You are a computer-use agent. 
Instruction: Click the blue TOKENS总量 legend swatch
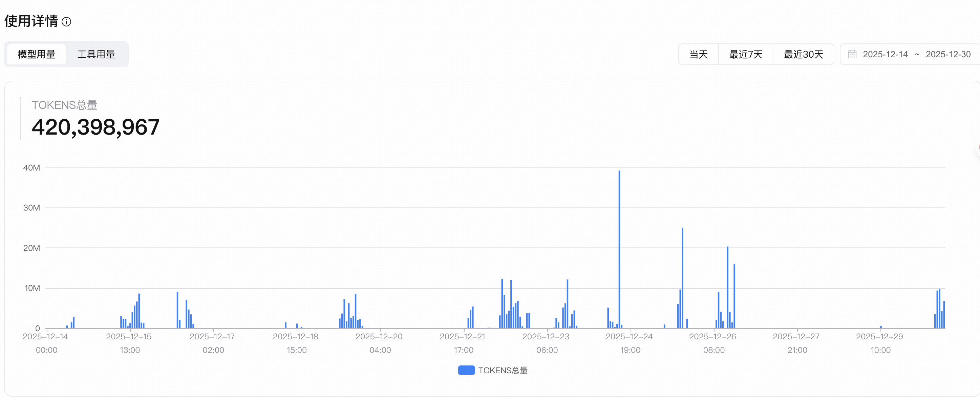click(466, 370)
